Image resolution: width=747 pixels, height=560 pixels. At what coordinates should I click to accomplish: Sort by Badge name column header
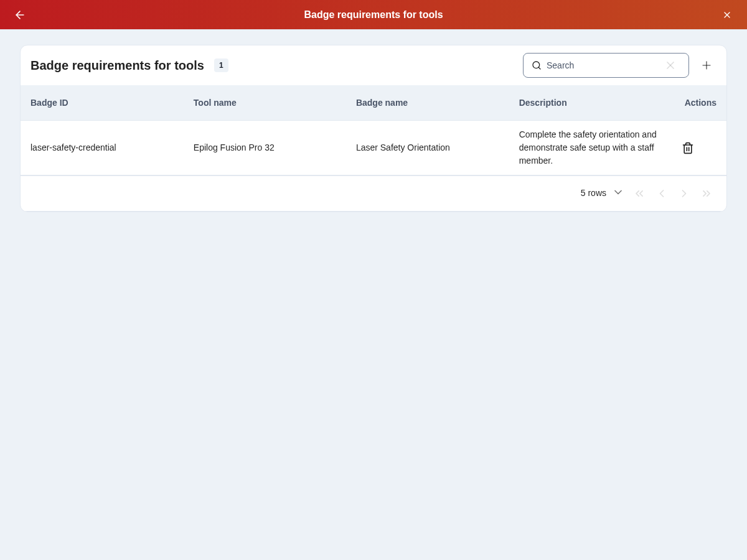coord(382,103)
